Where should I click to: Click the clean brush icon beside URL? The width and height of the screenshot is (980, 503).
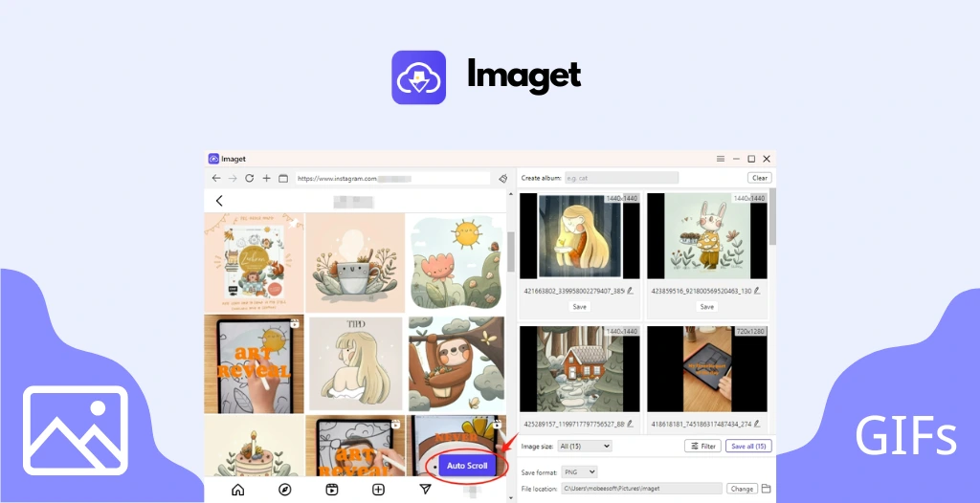click(x=503, y=178)
